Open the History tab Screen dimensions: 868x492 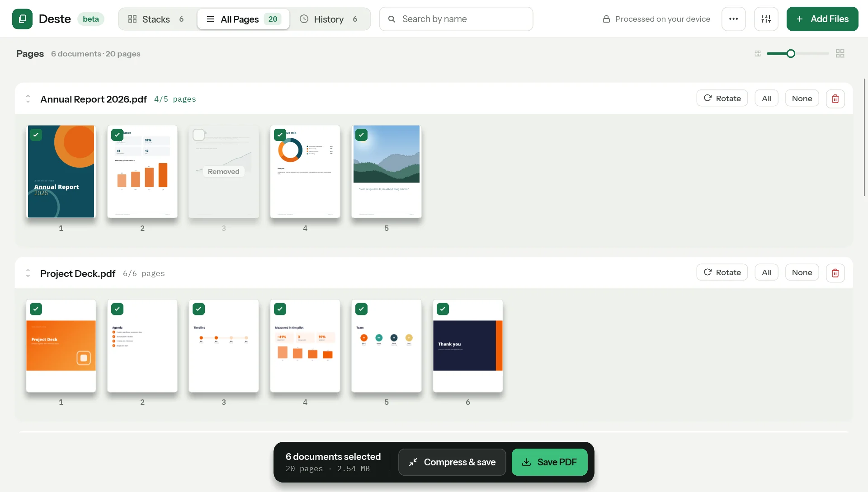pyautogui.click(x=329, y=19)
